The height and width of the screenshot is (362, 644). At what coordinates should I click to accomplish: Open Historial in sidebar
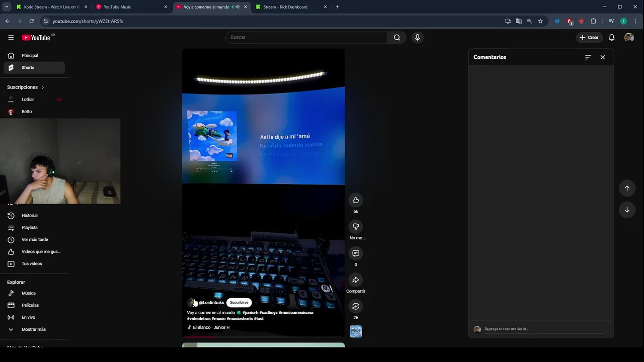pos(34,215)
